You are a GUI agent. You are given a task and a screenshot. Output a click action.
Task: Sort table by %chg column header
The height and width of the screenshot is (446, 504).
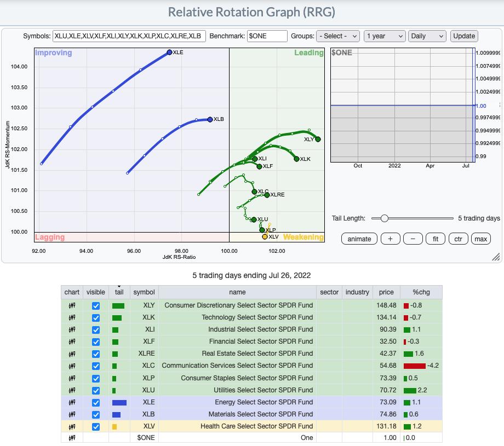click(x=421, y=292)
